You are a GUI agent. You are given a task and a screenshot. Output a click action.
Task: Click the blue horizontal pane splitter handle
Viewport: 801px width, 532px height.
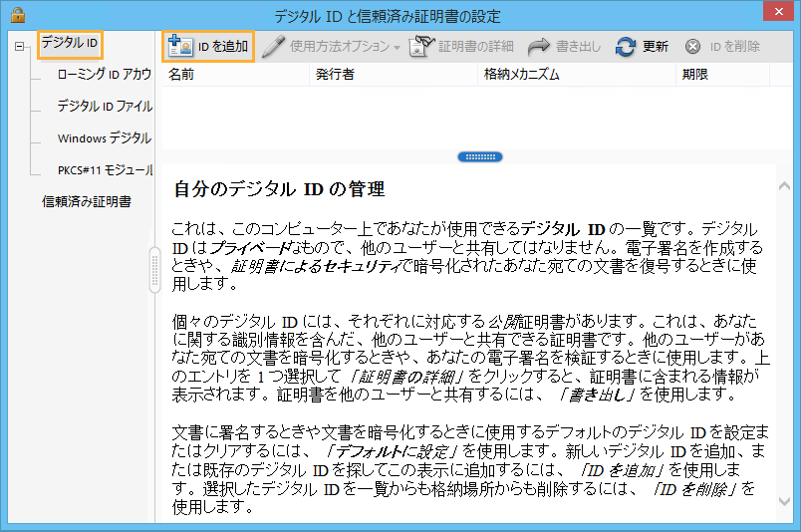480,156
